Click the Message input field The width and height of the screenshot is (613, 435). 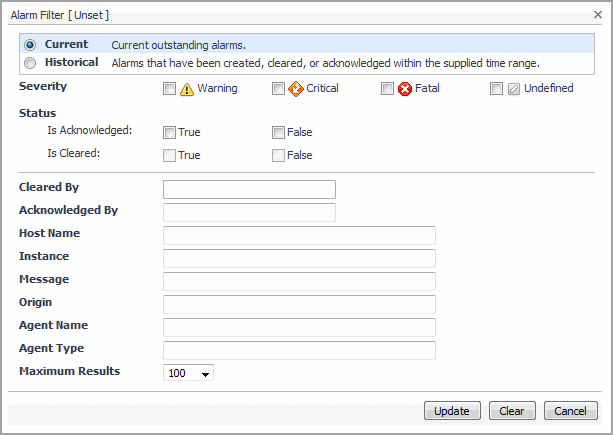pyautogui.click(x=299, y=281)
